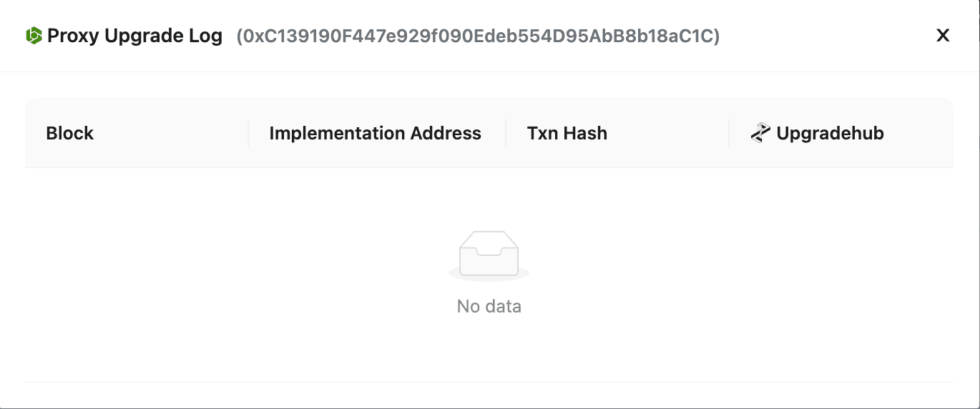
Task: Click divider between Implementation Address and Txn Hash
Action: (506, 133)
